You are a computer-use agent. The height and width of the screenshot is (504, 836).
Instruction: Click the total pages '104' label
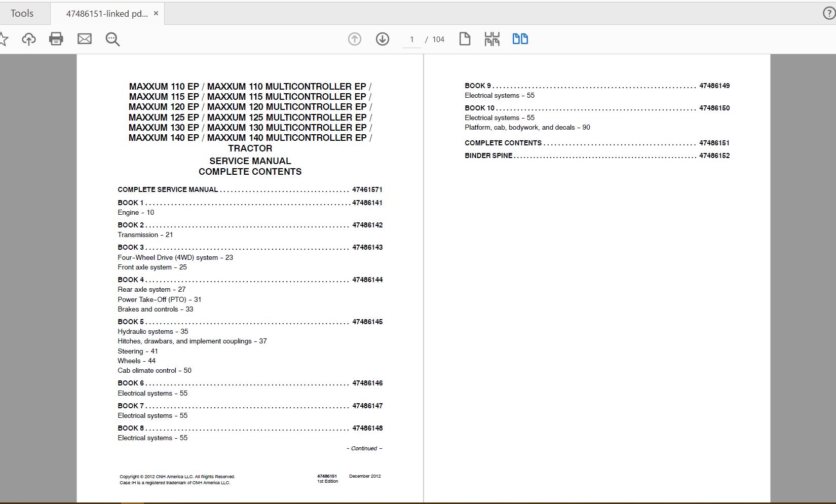pyautogui.click(x=438, y=40)
